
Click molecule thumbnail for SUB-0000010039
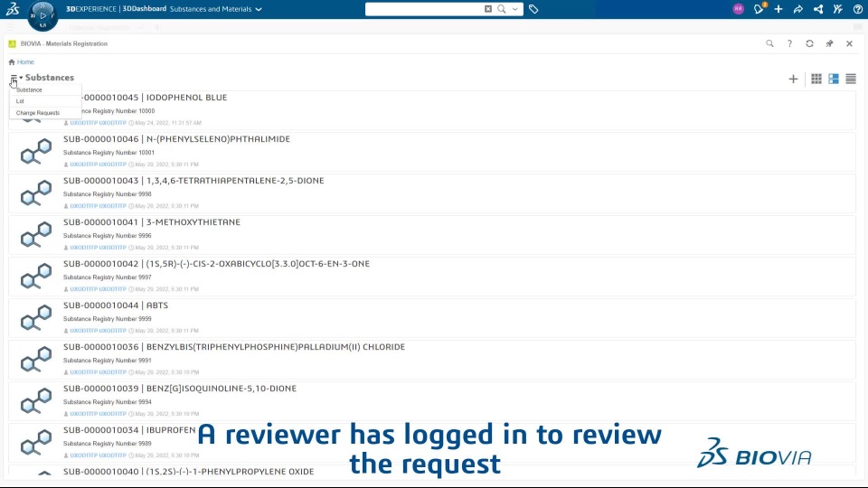(x=36, y=400)
